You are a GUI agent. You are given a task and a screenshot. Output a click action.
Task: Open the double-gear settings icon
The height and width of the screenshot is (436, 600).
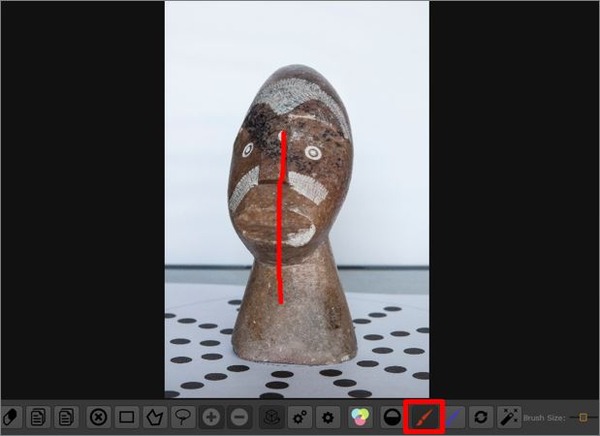coord(300,416)
